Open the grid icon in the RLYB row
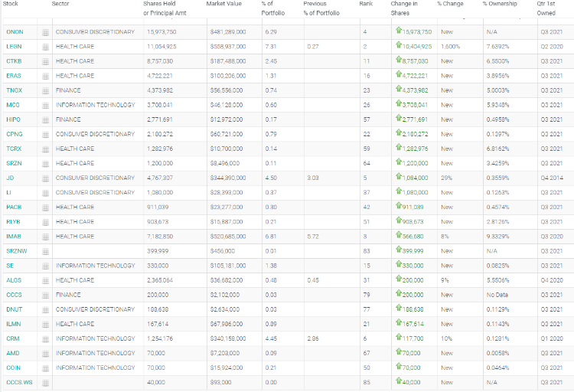Image resolution: width=574 pixels, height=392 pixels. point(45,222)
